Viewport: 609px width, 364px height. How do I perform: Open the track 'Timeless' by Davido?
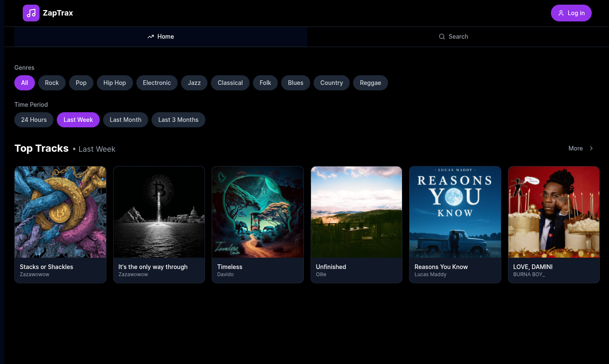pyautogui.click(x=229, y=267)
